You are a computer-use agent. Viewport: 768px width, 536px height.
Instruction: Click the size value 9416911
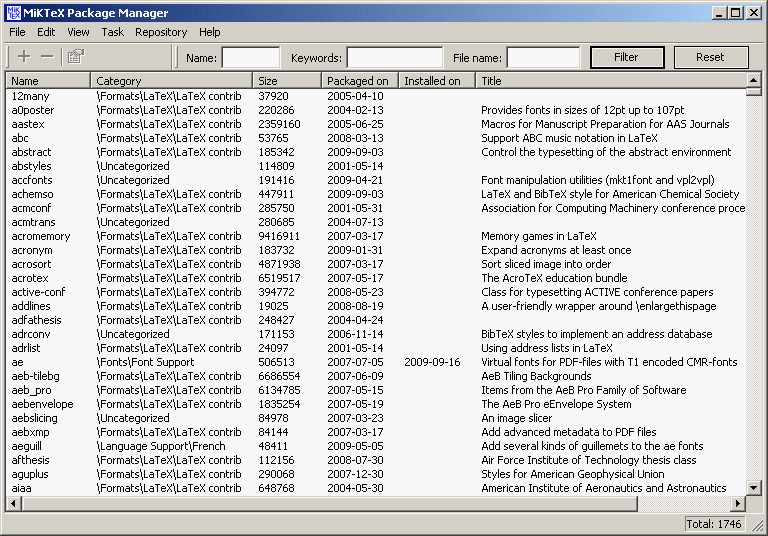[279, 236]
